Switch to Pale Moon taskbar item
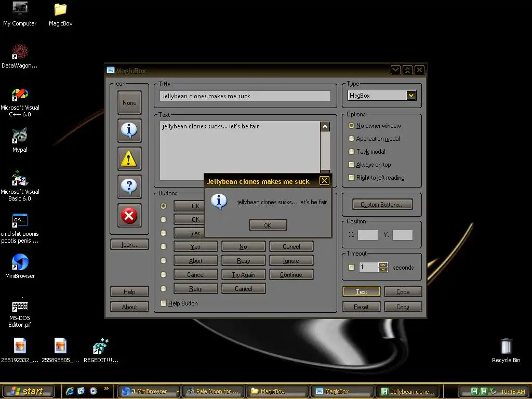This screenshot has width=532, height=399. (x=214, y=391)
